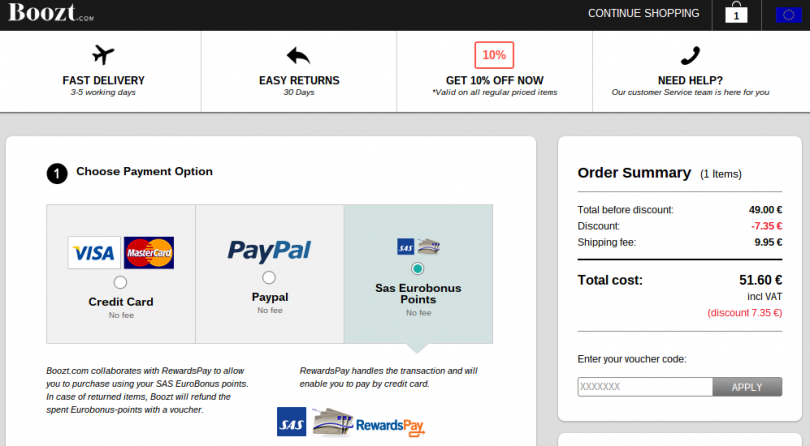The image size is (810, 446).
Task: Click the Visa card logo
Action: 94,253
